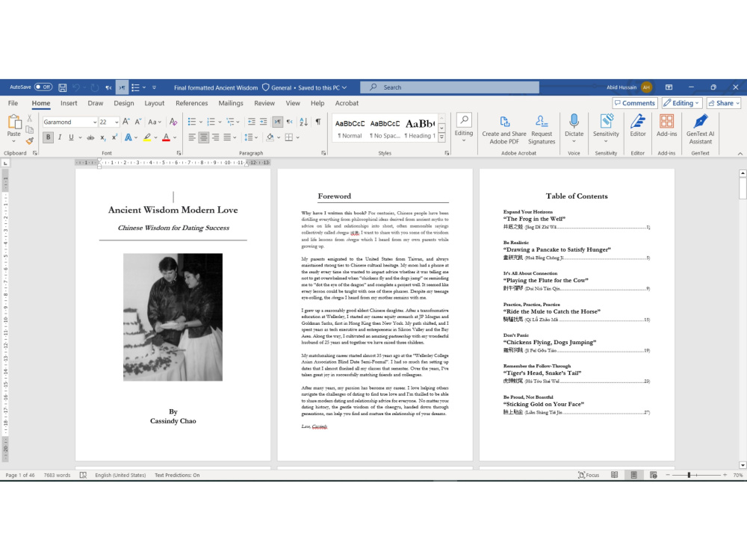Click Clear All Formatting icon

173,122
